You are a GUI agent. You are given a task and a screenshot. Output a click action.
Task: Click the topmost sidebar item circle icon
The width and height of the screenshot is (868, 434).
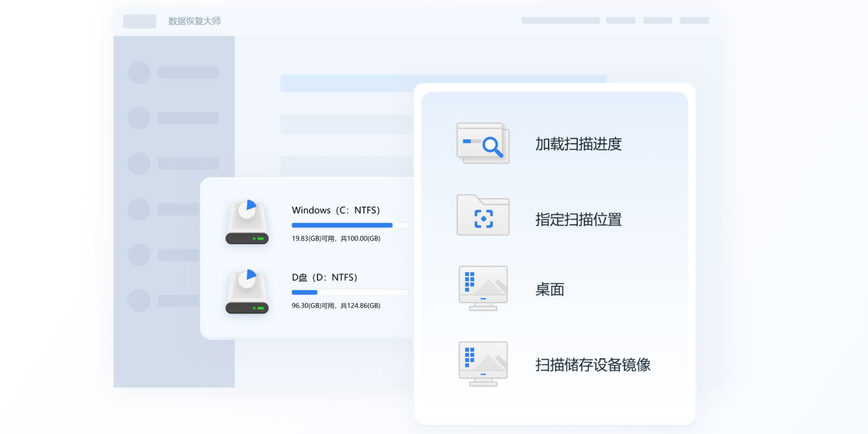139,73
